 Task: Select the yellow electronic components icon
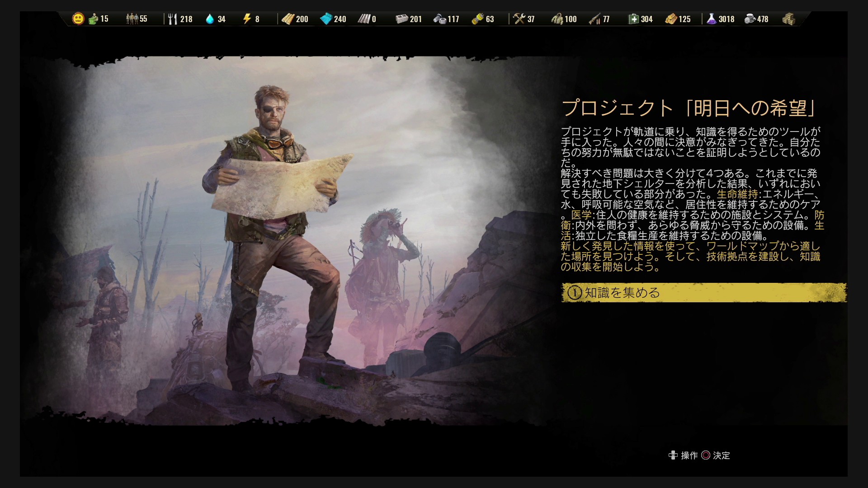[x=477, y=19]
